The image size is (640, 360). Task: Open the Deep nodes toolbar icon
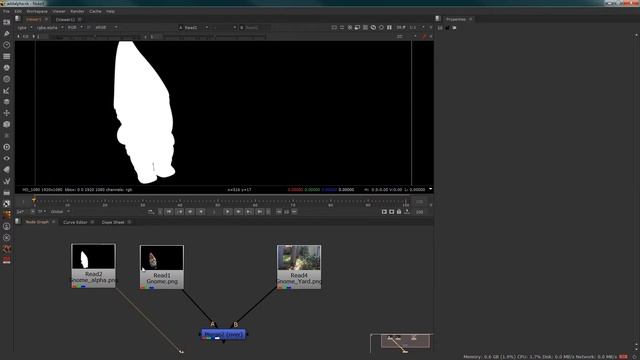(x=7, y=147)
